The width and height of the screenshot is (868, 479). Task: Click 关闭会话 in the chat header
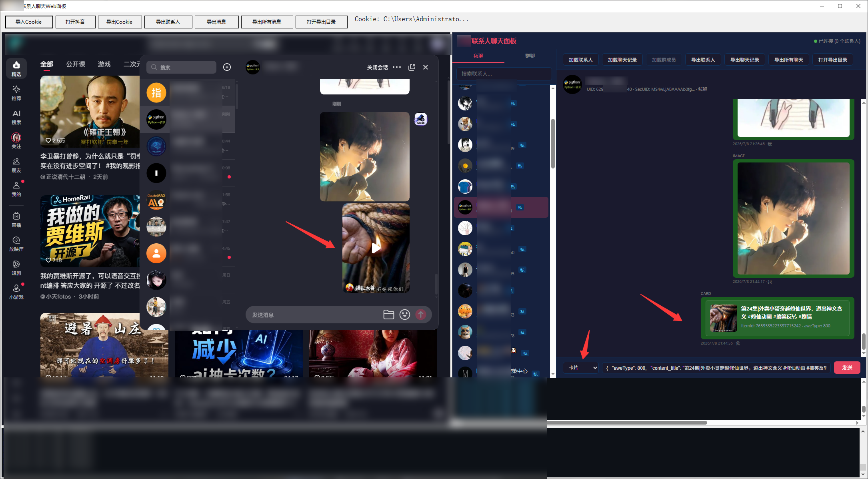point(377,67)
